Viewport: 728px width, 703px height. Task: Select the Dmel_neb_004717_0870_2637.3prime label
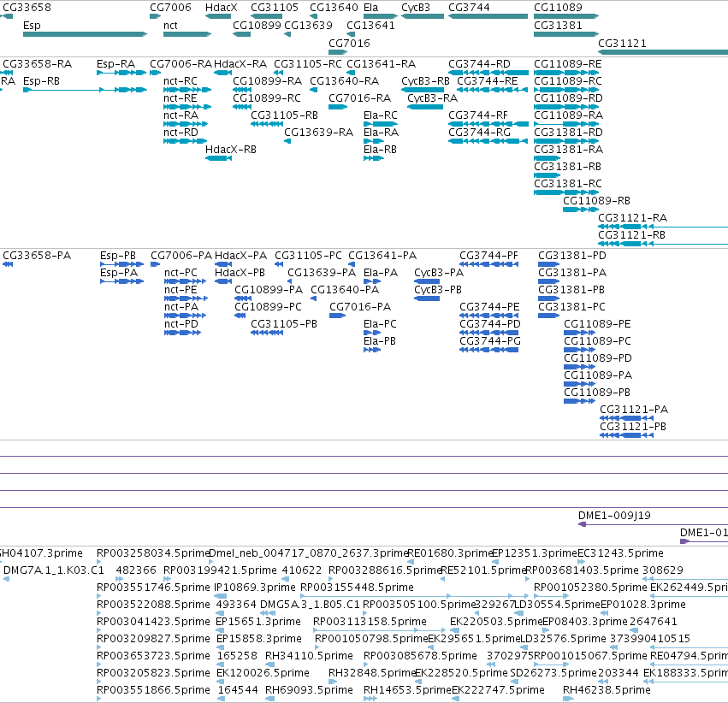coord(308,553)
